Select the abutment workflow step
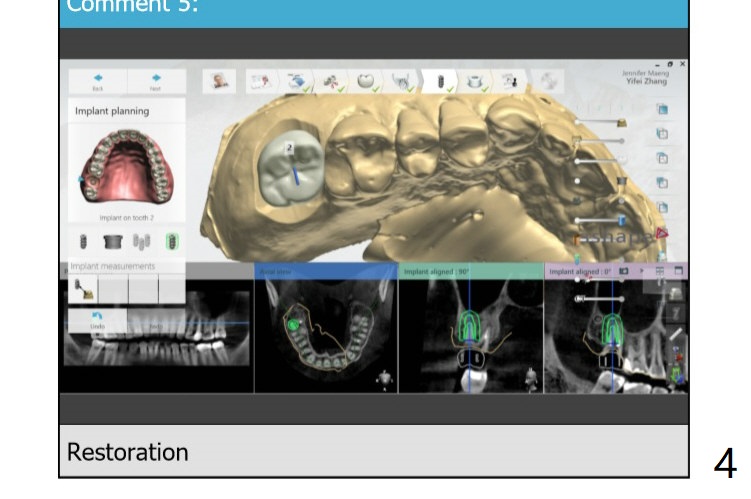The image size is (751, 499). [x=474, y=82]
